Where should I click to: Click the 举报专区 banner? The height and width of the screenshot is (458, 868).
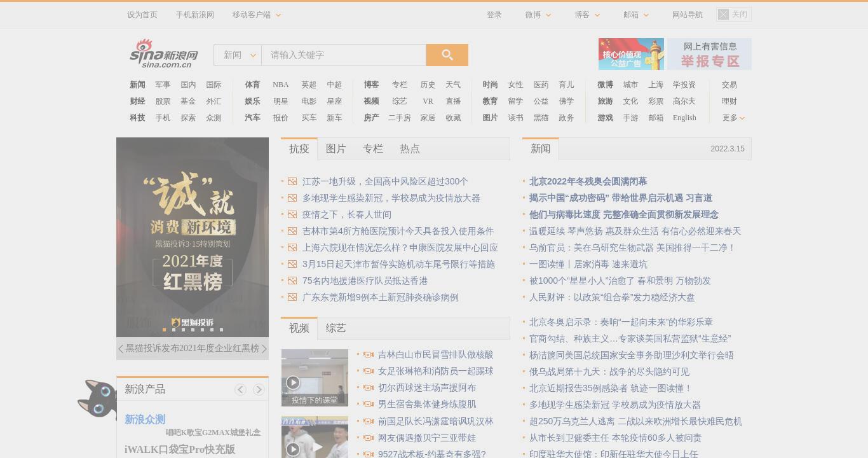pos(710,54)
